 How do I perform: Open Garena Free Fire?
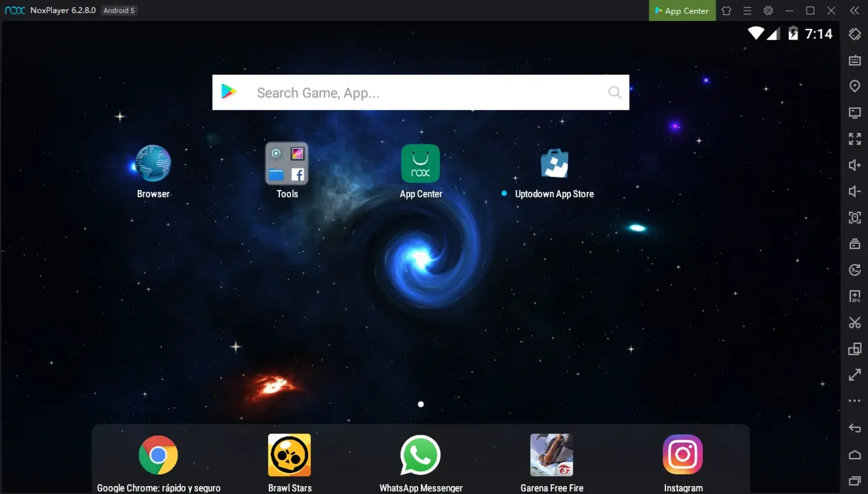click(x=552, y=456)
